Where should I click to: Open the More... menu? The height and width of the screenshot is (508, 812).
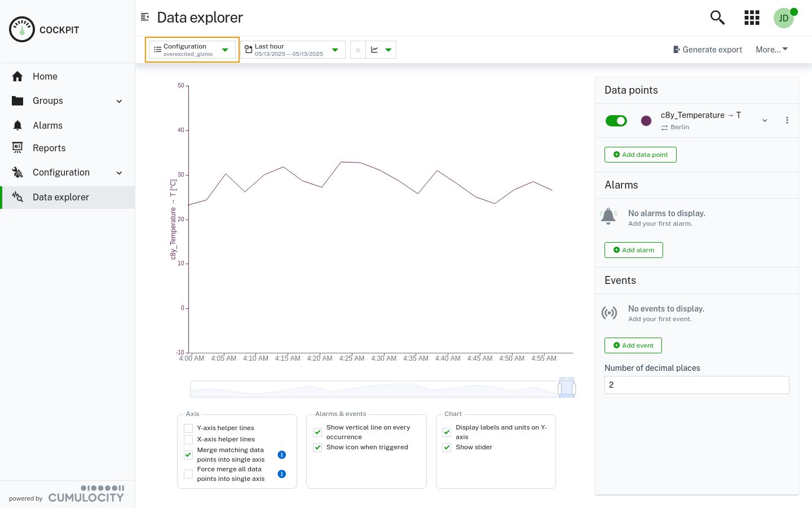(x=771, y=50)
